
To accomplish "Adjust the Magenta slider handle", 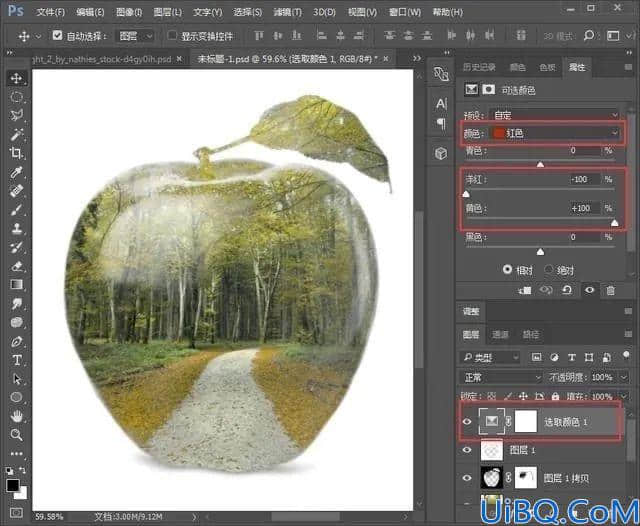I will pos(466,194).
